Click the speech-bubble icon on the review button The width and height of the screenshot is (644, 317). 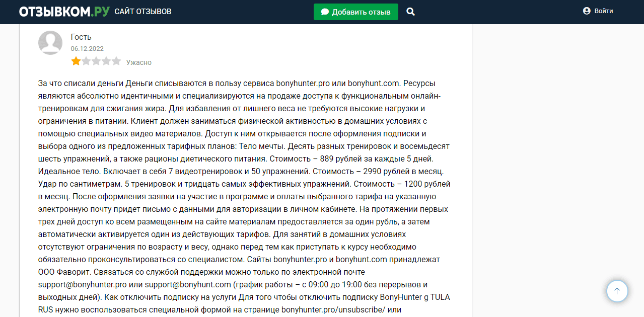(x=324, y=11)
